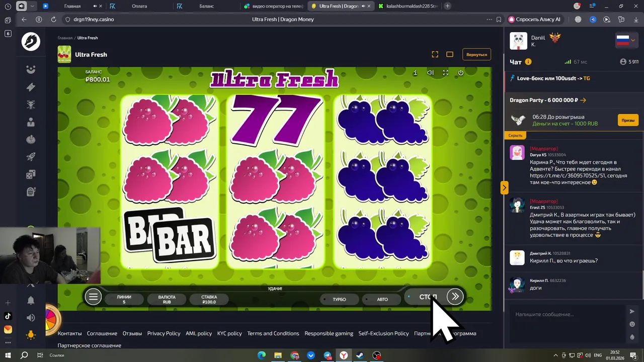
Task: Click the game power exit icon
Action: pos(460,73)
